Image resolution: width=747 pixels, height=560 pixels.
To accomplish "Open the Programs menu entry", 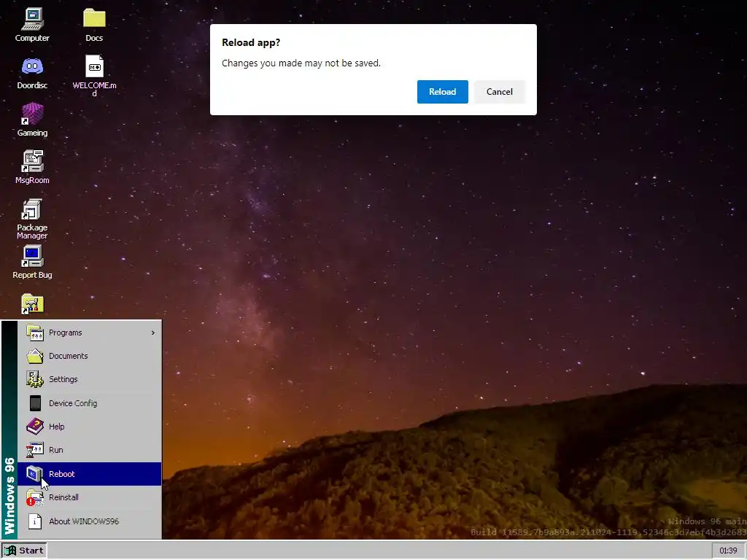I will [x=90, y=332].
